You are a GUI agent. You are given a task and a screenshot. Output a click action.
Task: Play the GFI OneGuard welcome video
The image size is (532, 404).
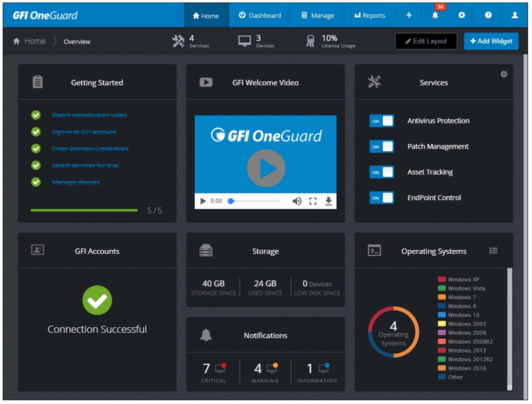coord(266,168)
